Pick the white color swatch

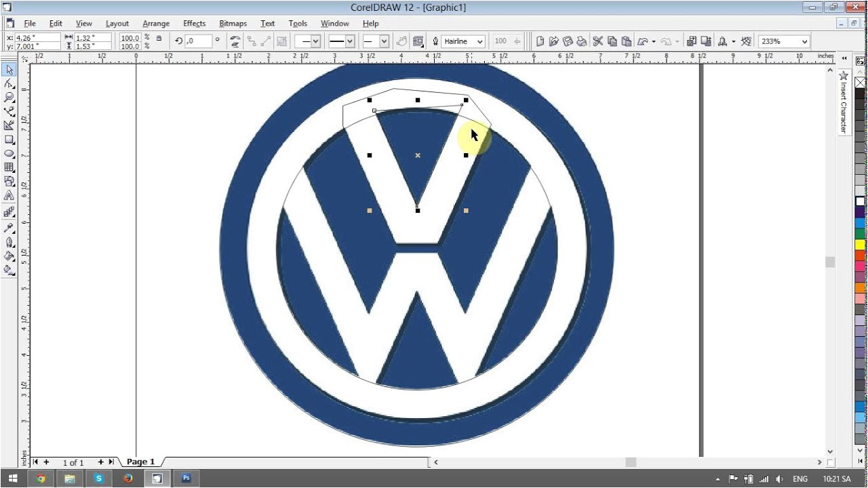[x=860, y=201]
